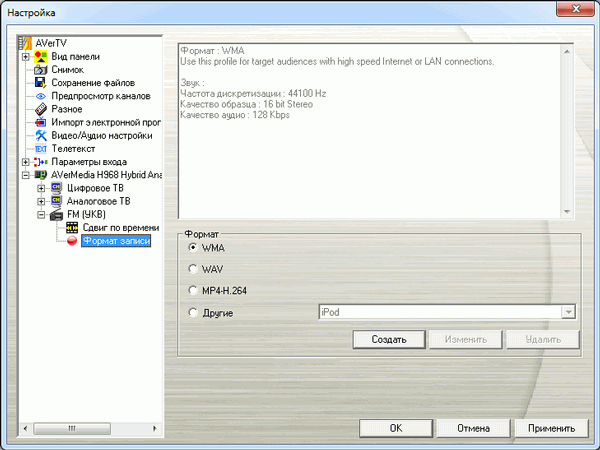Select Импорт электронной прог tree item
This screenshot has height=450, width=600.
point(106,122)
